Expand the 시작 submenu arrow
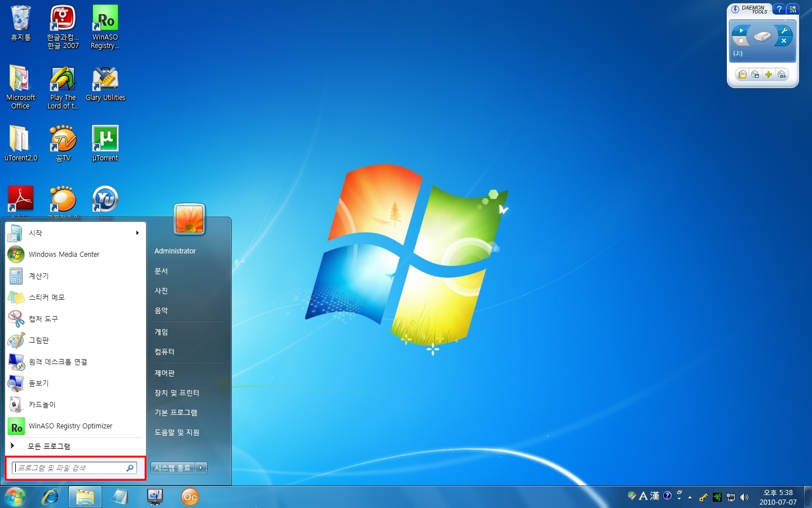 pos(137,233)
